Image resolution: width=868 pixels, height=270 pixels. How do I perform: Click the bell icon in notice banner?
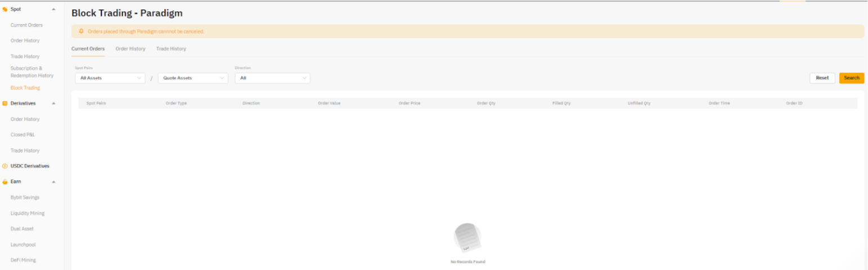tap(81, 31)
